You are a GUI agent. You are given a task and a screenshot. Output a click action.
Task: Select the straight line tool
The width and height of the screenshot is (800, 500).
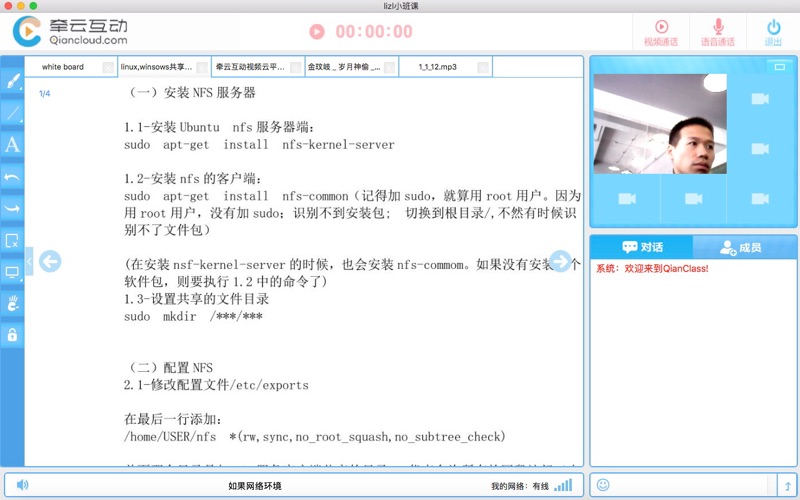(x=12, y=113)
